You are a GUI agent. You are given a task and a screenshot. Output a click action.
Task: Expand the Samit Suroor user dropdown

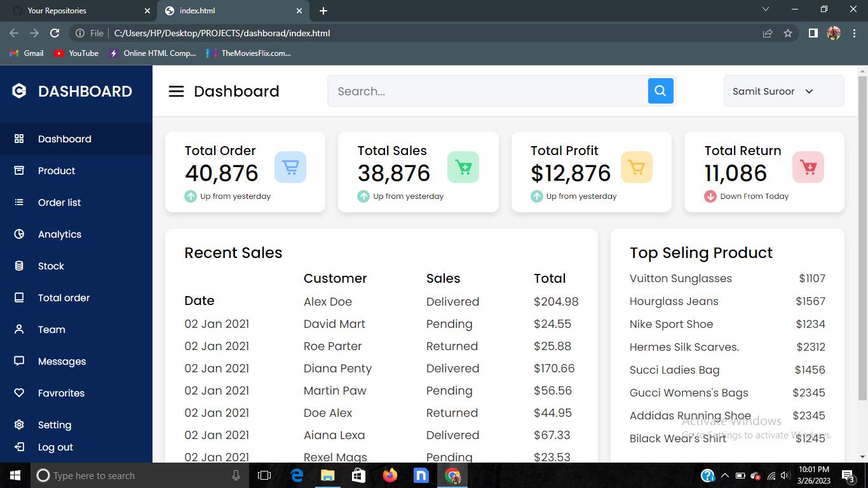pyautogui.click(x=784, y=91)
